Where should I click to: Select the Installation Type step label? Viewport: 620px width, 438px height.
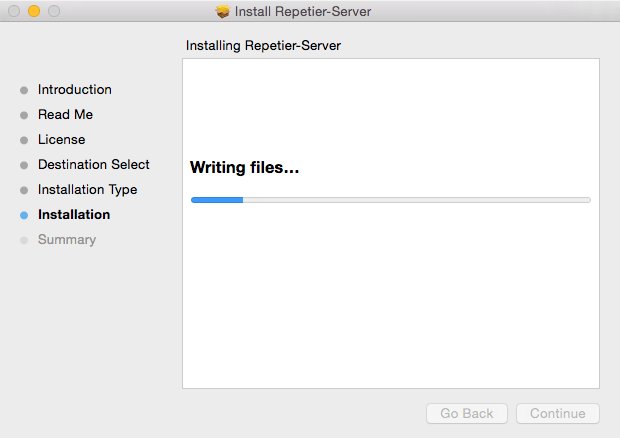87,189
